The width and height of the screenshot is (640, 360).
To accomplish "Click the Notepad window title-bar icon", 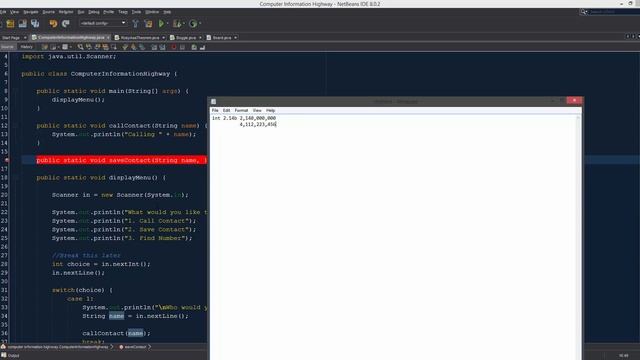I will coord(213,101).
